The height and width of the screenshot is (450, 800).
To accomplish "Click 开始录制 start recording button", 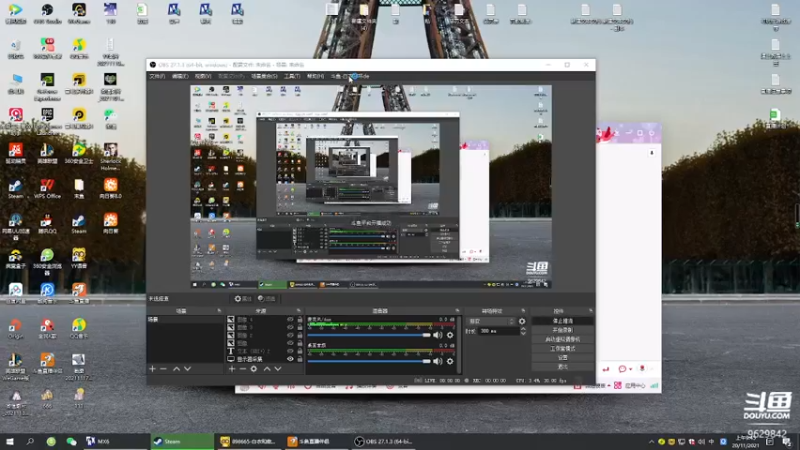I will (562, 330).
